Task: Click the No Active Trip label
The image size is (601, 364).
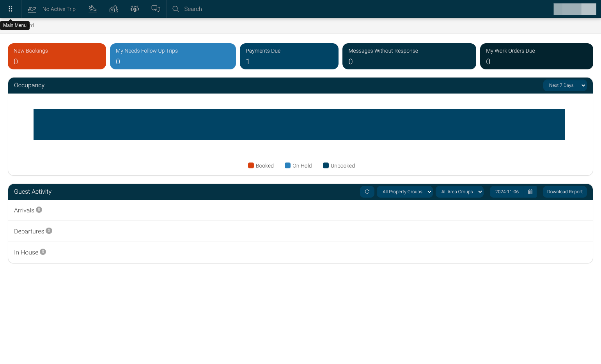Action: coord(59,9)
